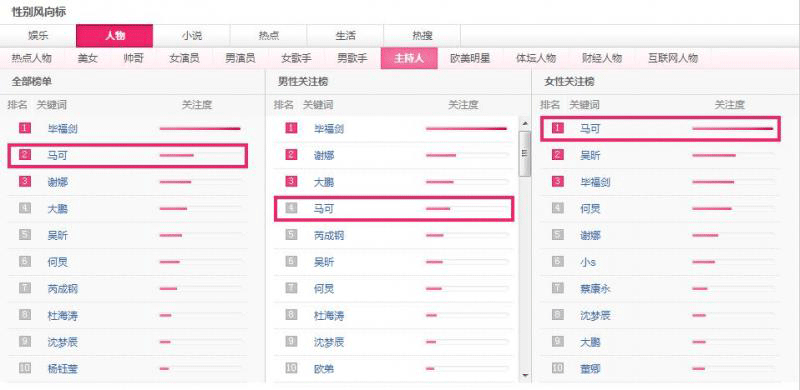Click 蔡康永 keyword in 女性关注榜
Viewport: 800px width, 390px height.
pos(595,289)
